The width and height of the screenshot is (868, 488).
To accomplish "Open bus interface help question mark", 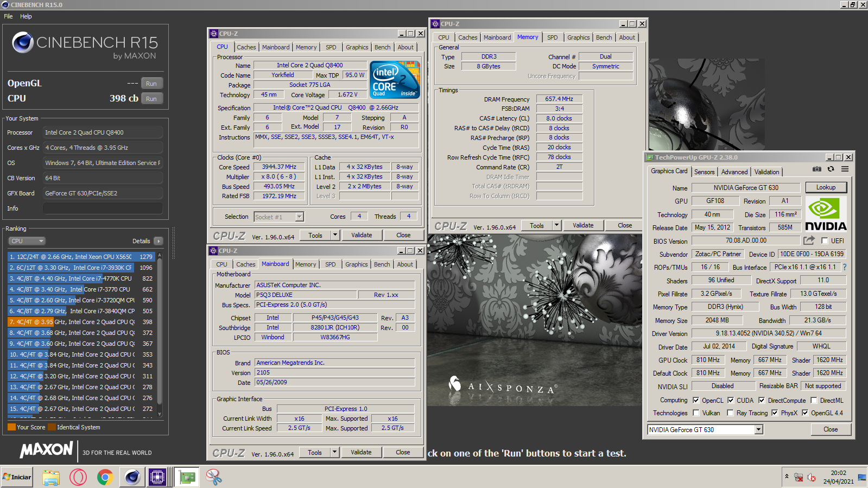I will [845, 267].
